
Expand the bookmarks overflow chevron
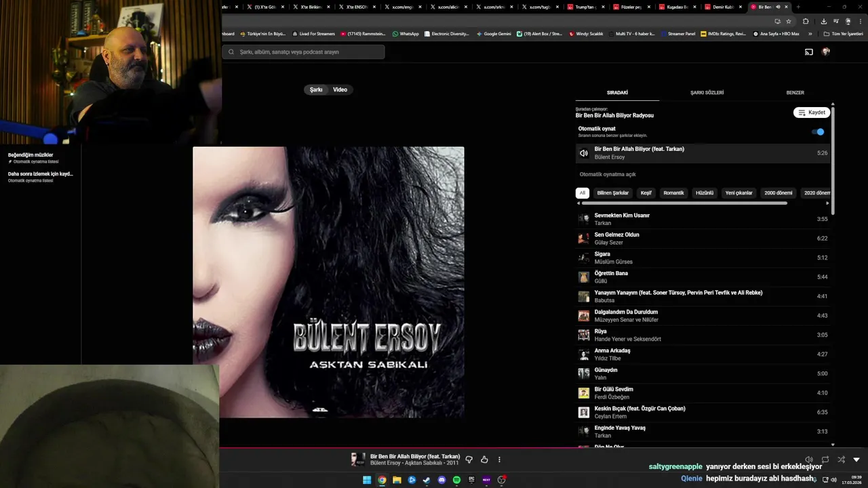point(810,34)
